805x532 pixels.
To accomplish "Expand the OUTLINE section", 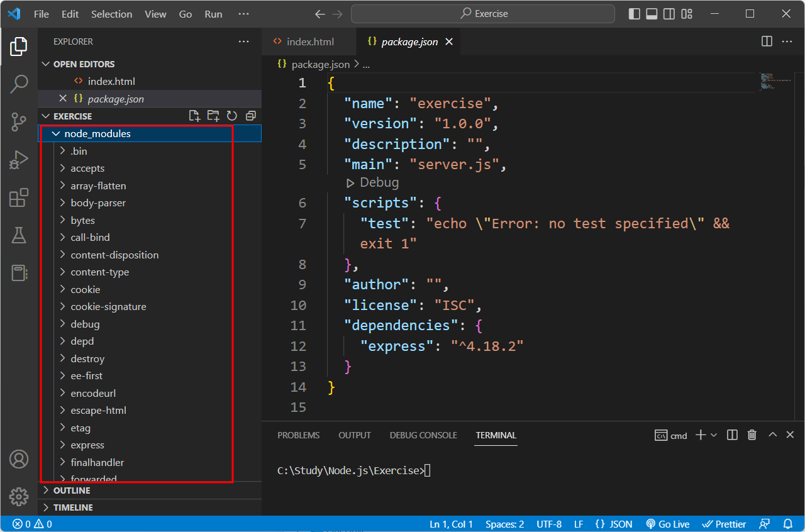I will coord(150,490).
